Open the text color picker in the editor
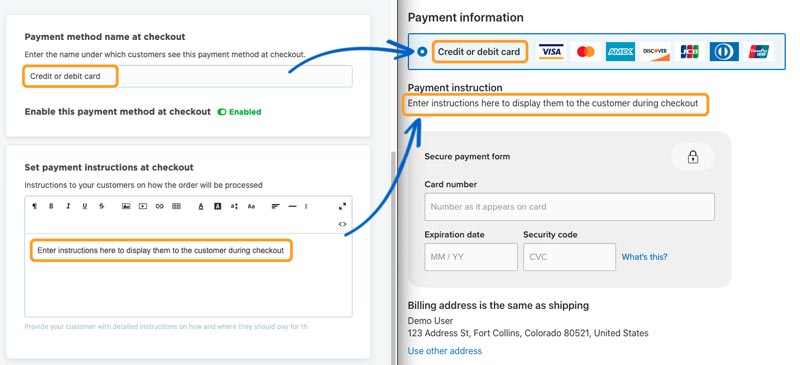 coord(201,206)
